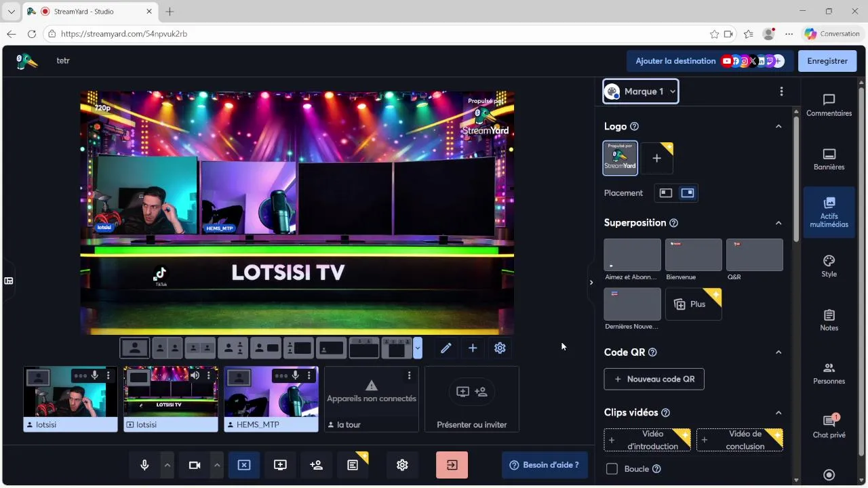Toggle Aimez et Abonnez overlay
Screen dimensions: 868x488
(632, 255)
